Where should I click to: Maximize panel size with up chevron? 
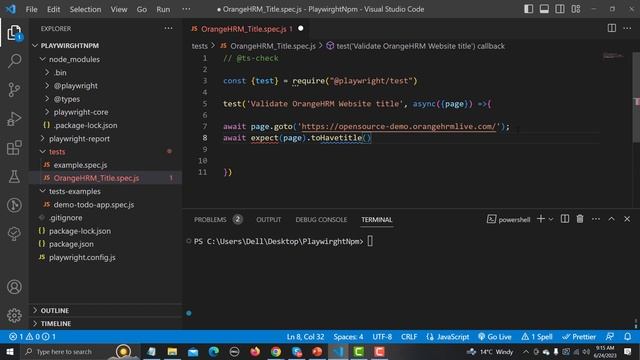pyautogui.click(x=611, y=219)
